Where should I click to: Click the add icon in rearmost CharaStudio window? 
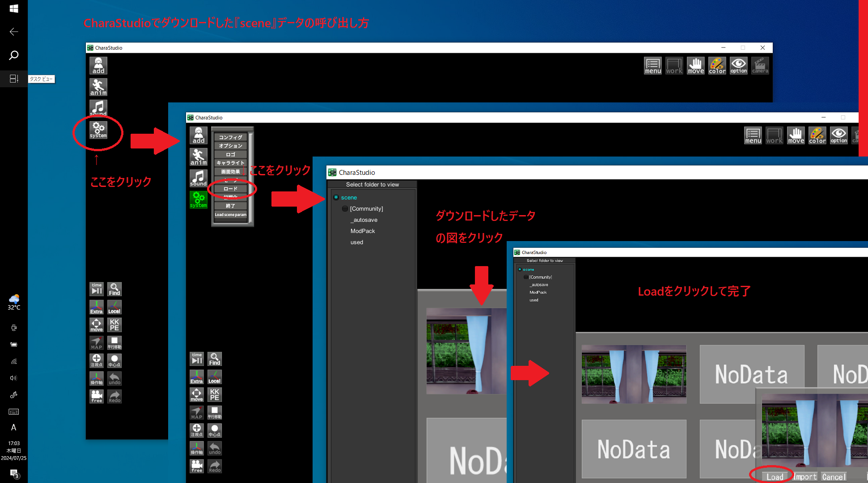(98, 66)
